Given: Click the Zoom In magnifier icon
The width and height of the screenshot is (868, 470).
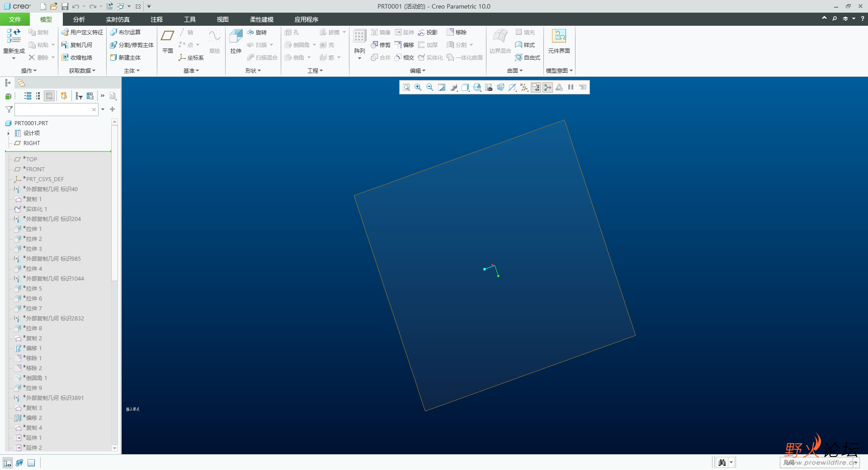Looking at the screenshot, I should tap(418, 88).
